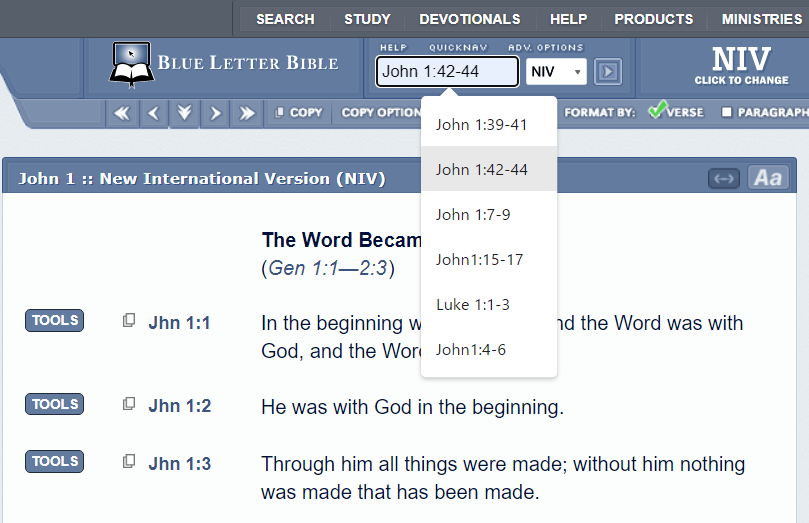Open the STUDY menu
Screen dimensions: 809x523
(x=367, y=19)
